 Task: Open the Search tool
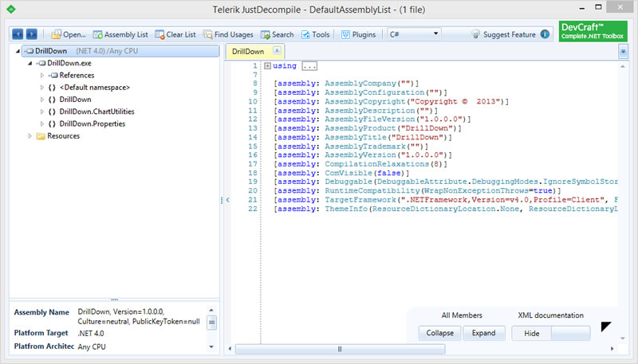277,34
